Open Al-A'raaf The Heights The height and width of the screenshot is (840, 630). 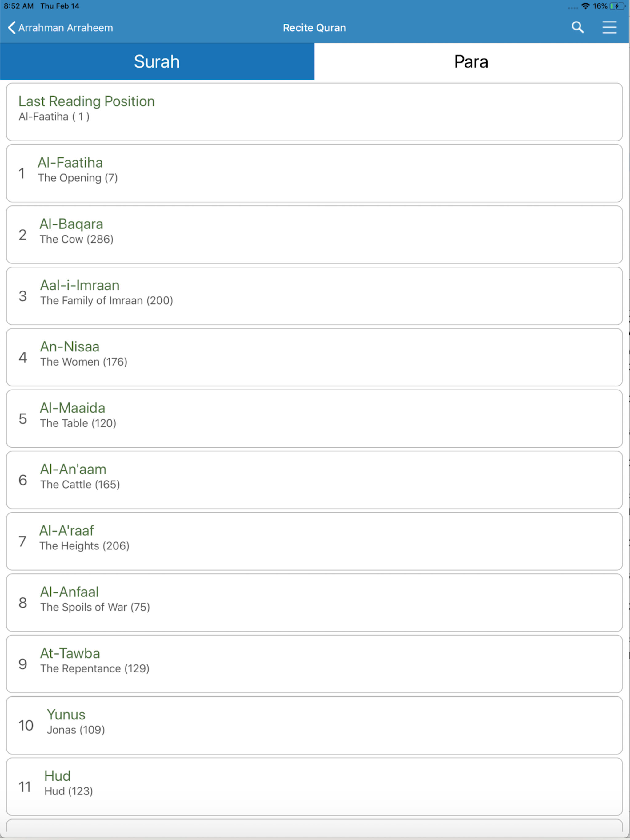click(314, 541)
